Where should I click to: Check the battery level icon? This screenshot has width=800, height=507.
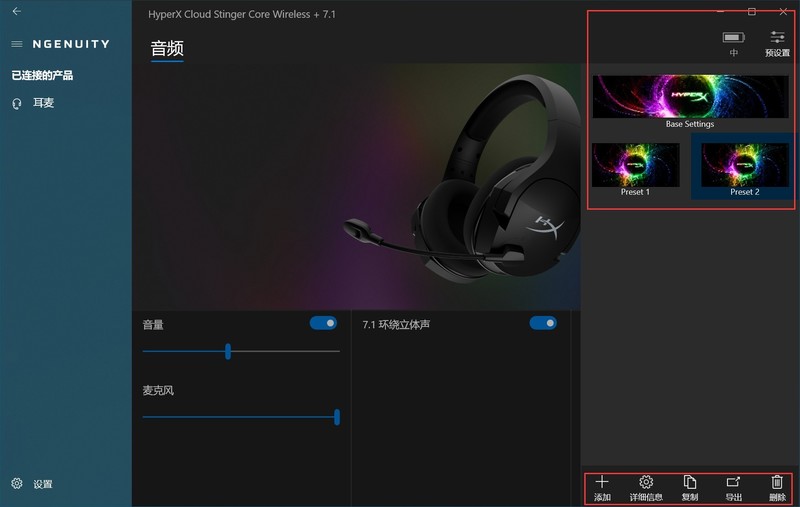coord(734,37)
